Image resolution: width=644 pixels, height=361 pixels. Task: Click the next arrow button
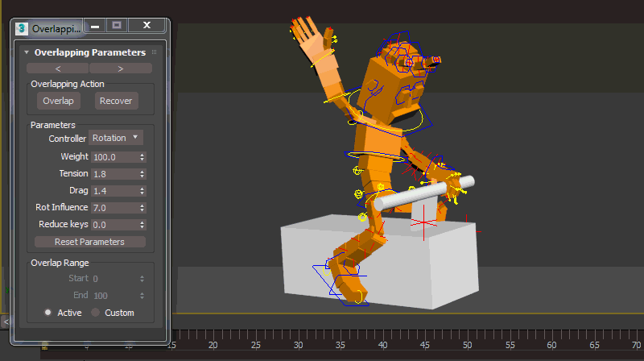click(120, 68)
